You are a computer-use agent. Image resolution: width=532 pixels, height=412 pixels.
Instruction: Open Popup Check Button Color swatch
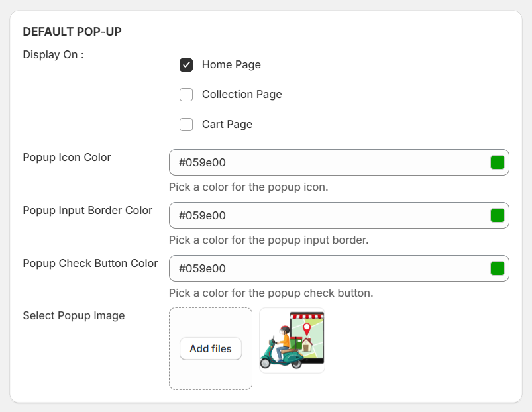point(498,268)
